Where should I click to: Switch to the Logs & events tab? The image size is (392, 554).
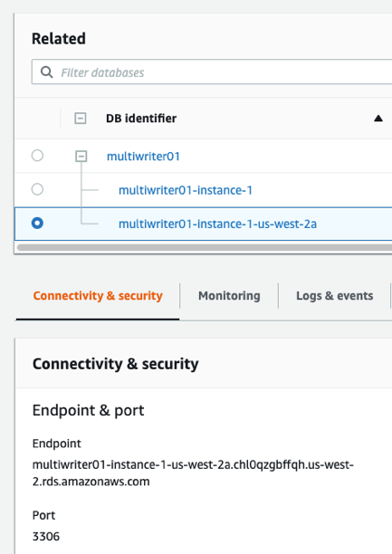(x=334, y=296)
